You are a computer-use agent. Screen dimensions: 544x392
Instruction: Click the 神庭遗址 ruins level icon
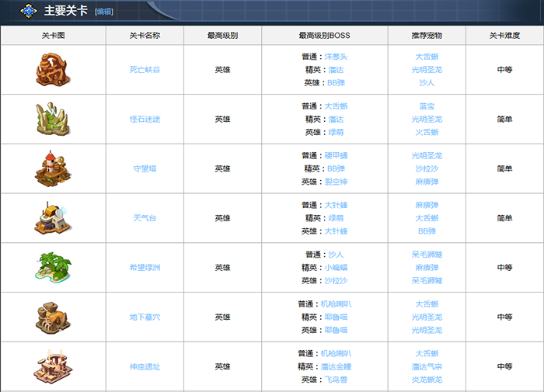coord(53,366)
